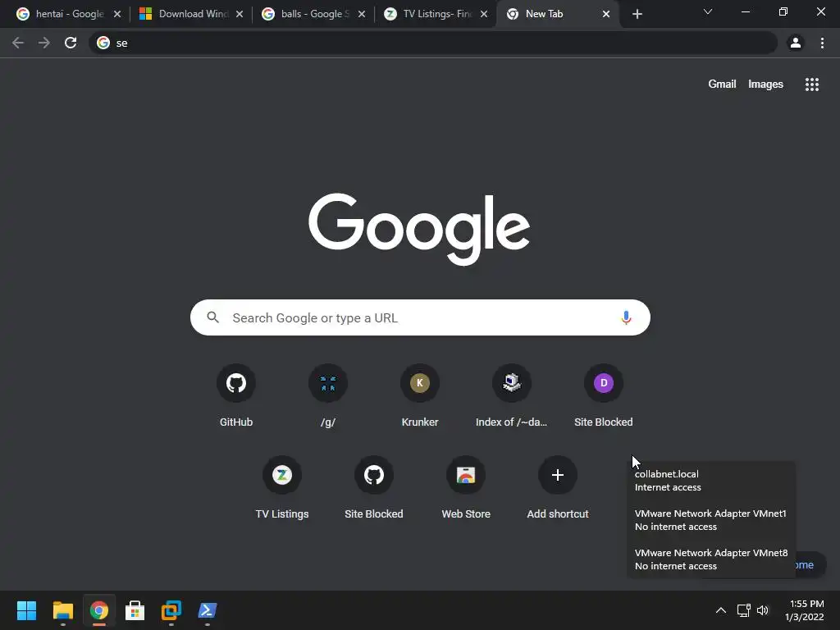Open Gmail link
Image resolution: width=840 pixels, height=630 pixels.
point(722,84)
